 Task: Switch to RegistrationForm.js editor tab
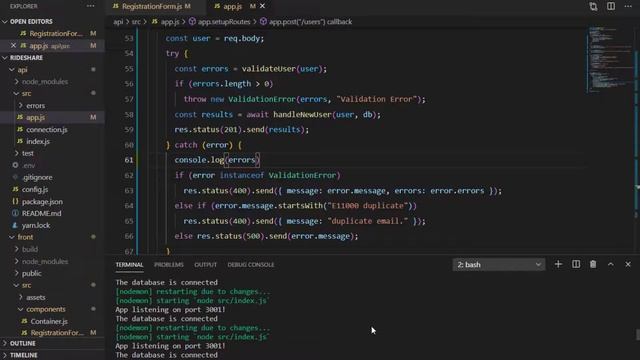pyautogui.click(x=151, y=6)
